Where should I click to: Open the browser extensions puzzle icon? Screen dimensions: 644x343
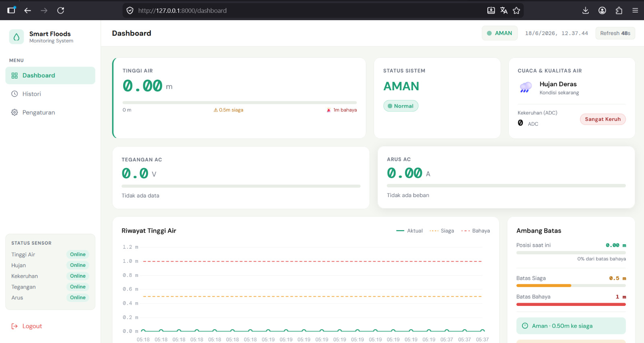(619, 10)
